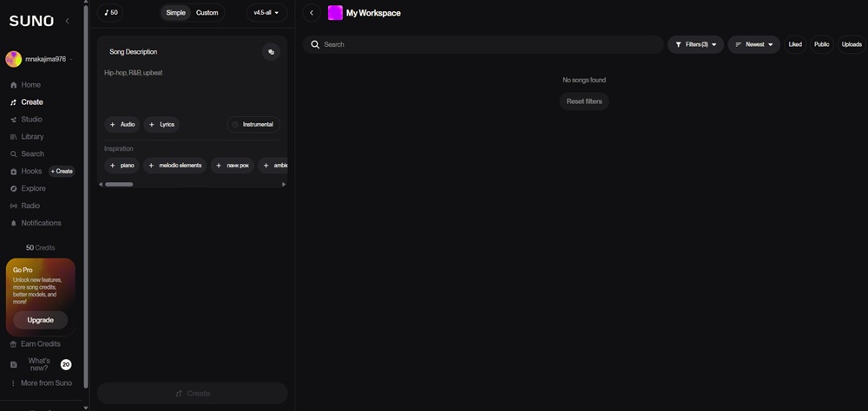Toggle the Public songs filter
Screen dimensions: 868x411
(x=821, y=44)
